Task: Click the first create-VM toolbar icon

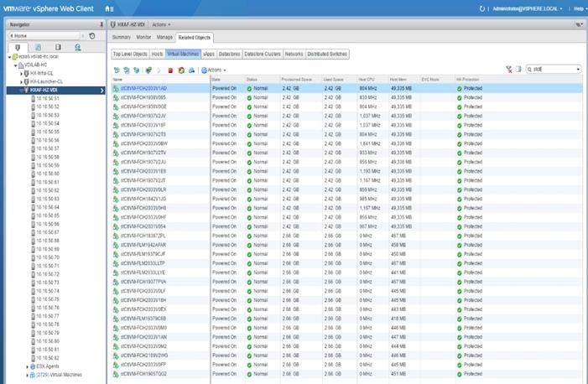Action: (117, 70)
